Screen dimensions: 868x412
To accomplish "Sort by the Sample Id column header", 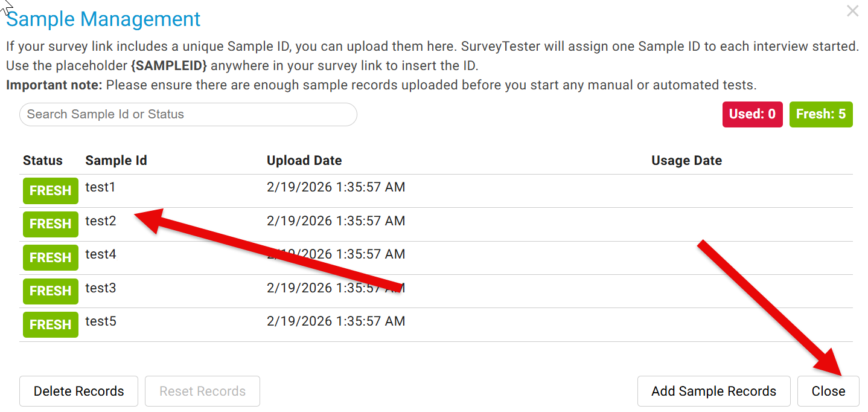I will 116,161.
